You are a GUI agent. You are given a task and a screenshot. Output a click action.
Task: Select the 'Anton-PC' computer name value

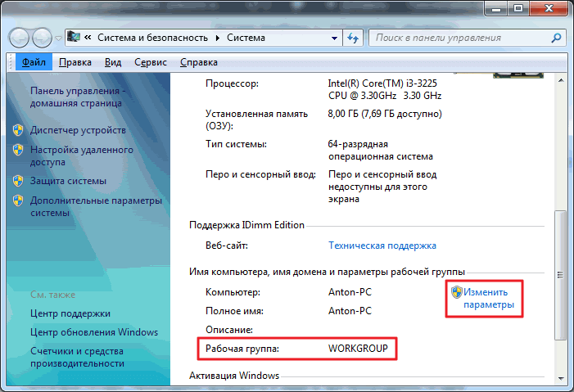[350, 292]
